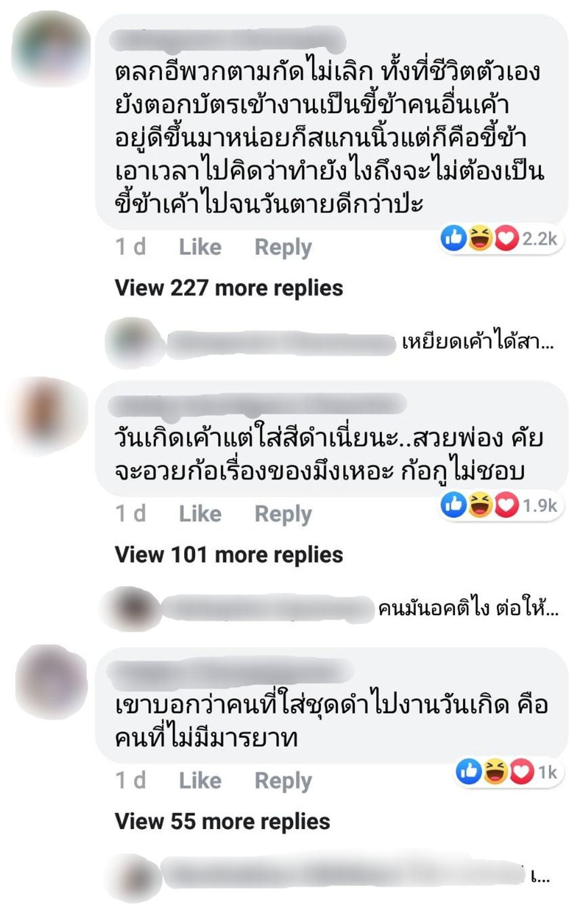Image resolution: width=588 pixels, height=904 pixels.
Task: Open the first commenter's blurred profile picture
Action: coord(51,48)
